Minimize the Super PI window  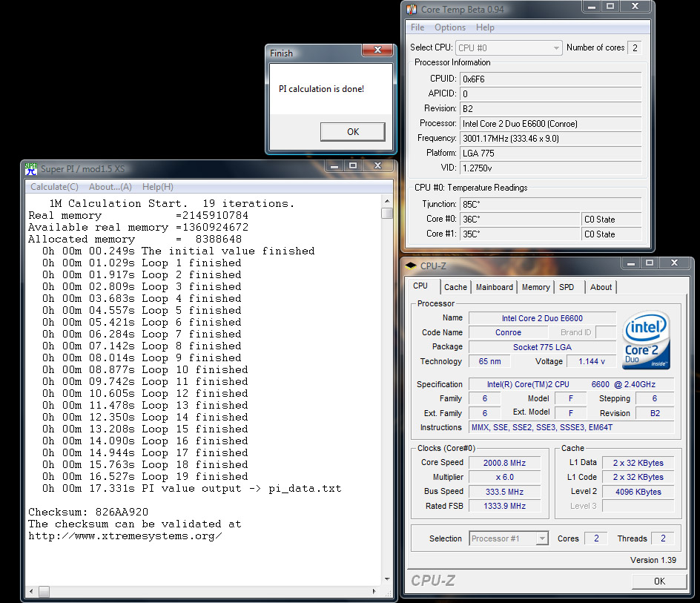tap(334, 165)
